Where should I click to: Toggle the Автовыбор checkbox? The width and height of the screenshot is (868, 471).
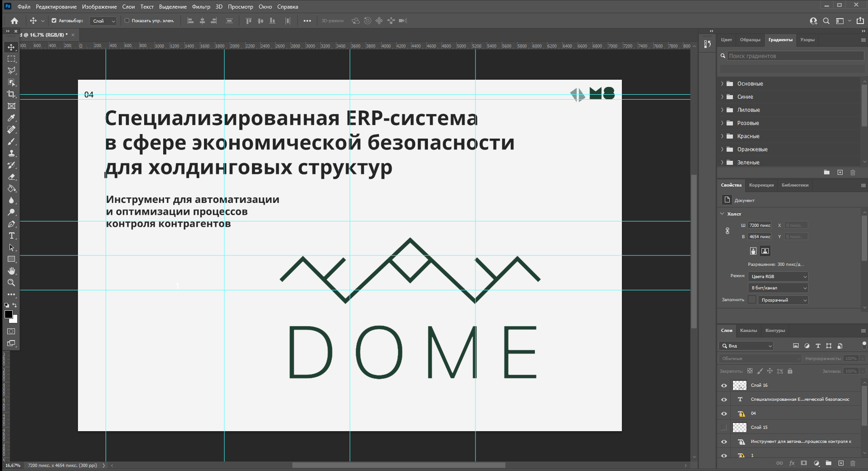pos(54,21)
